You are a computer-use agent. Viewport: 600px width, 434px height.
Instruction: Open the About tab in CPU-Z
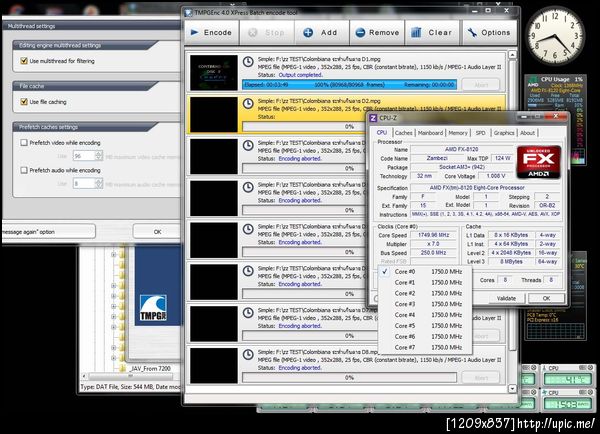click(x=527, y=133)
